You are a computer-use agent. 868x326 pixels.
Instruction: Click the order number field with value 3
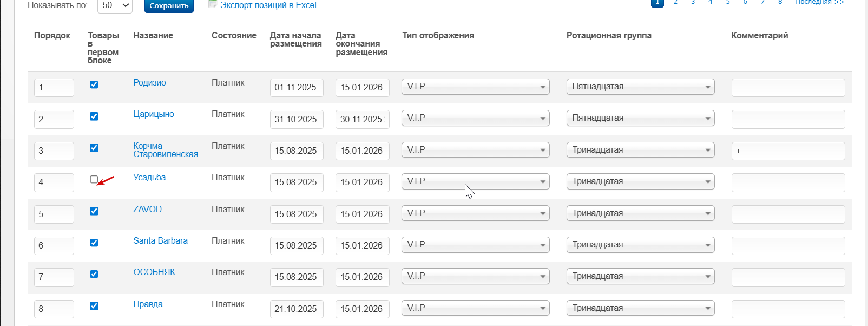pyautogui.click(x=54, y=151)
